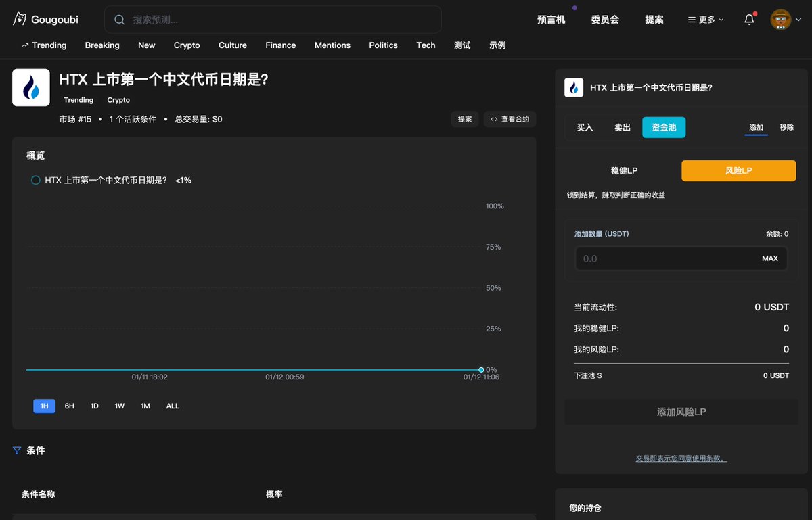The image size is (812, 520).
Task: Switch to the 买入 tab
Action: point(585,127)
